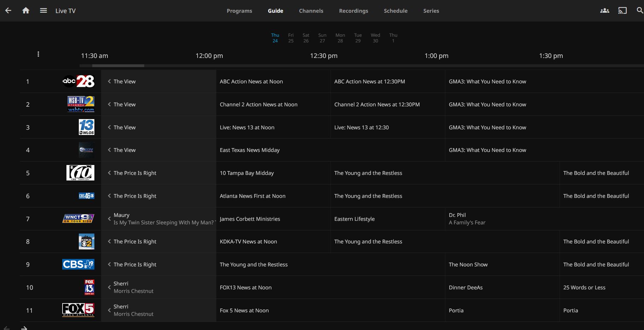The image size is (644, 330).
Task: Click the back arrow icon
Action: pyautogui.click(x=8, y=11)
